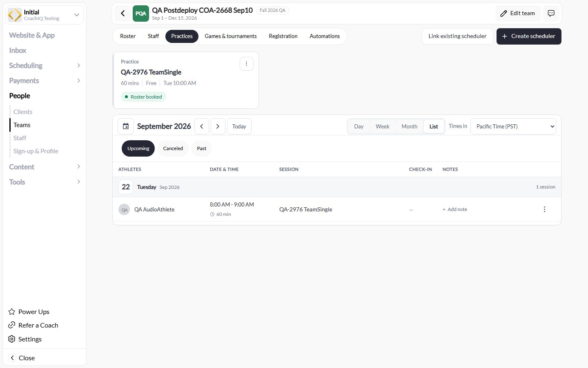The height and width of the screenshot is (368, 588).
Task: Open the calendar date picker icon
Action: click(x=126, y=126)
